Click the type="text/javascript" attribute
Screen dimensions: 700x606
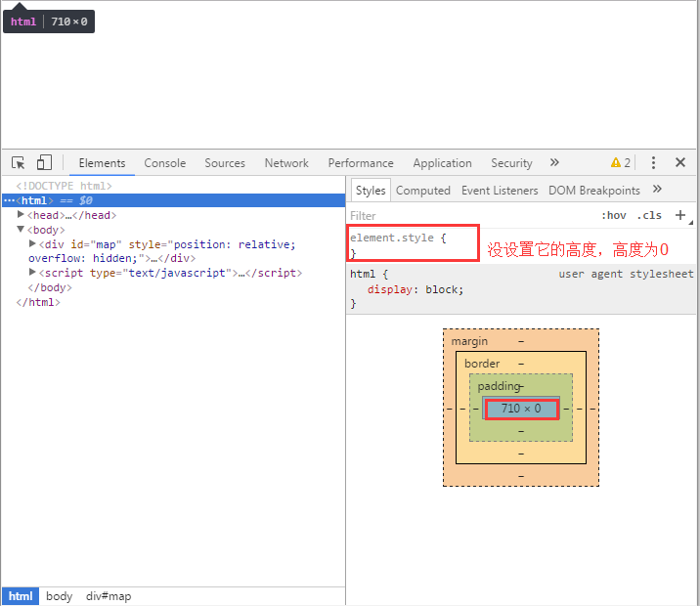coord(160,273)
